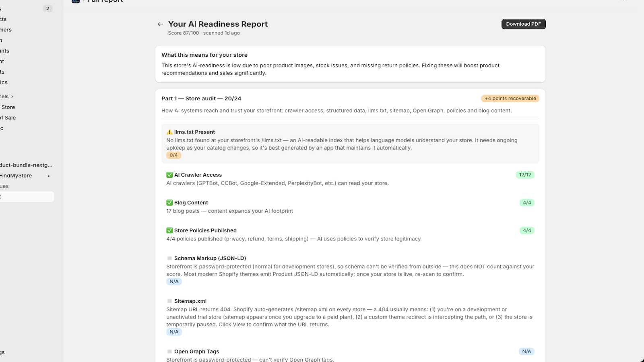
Task: Click the llms.txt warning triangle icon
Action: 169,132
